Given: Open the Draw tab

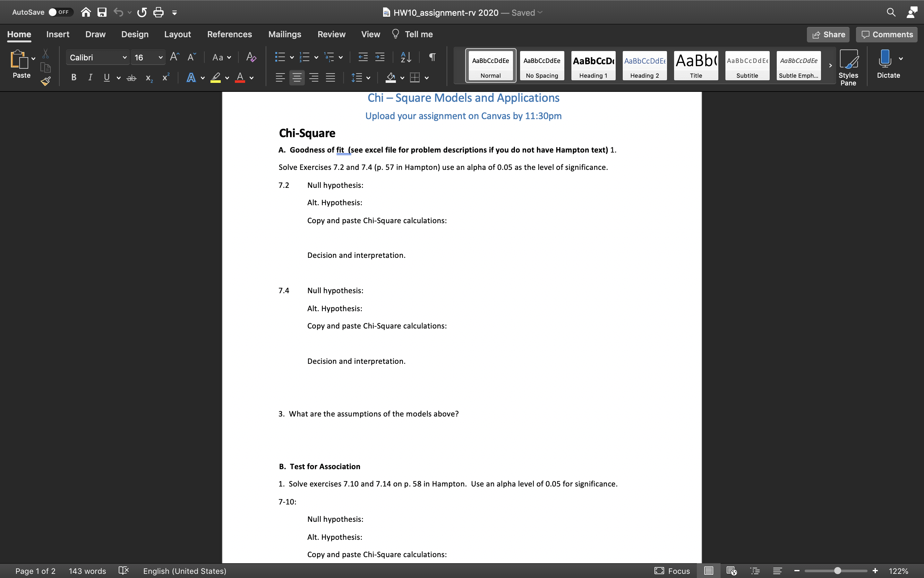Looking at the screenshot, I should click(96, 34).
